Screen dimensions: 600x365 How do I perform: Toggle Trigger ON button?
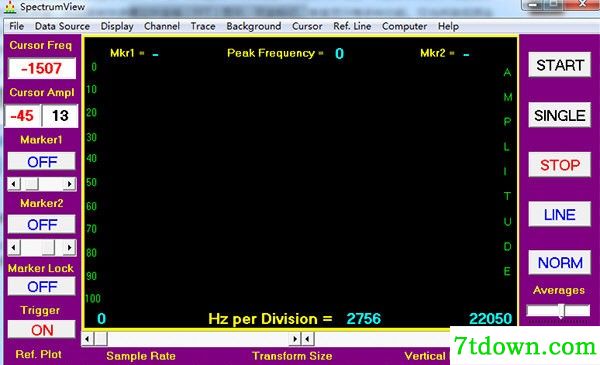click(x=42, y=330)
